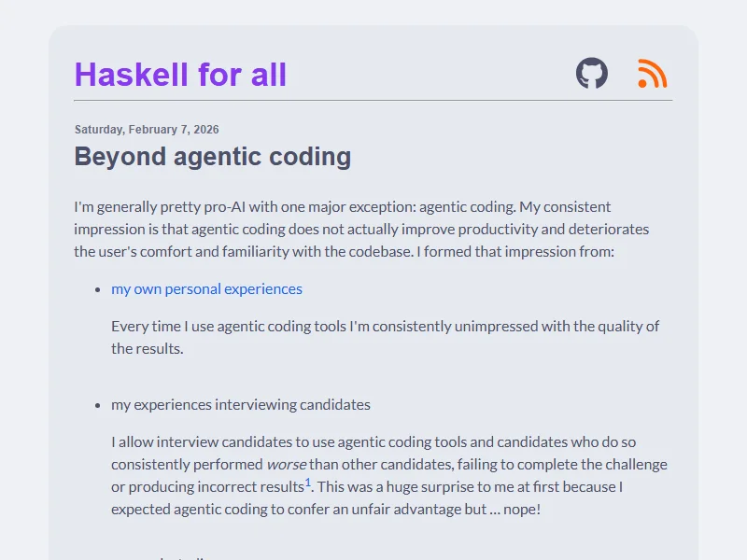
Task: Click the post date Saturday, February 7, 2026
Action: pyautogui.click(x=147, y=130)
